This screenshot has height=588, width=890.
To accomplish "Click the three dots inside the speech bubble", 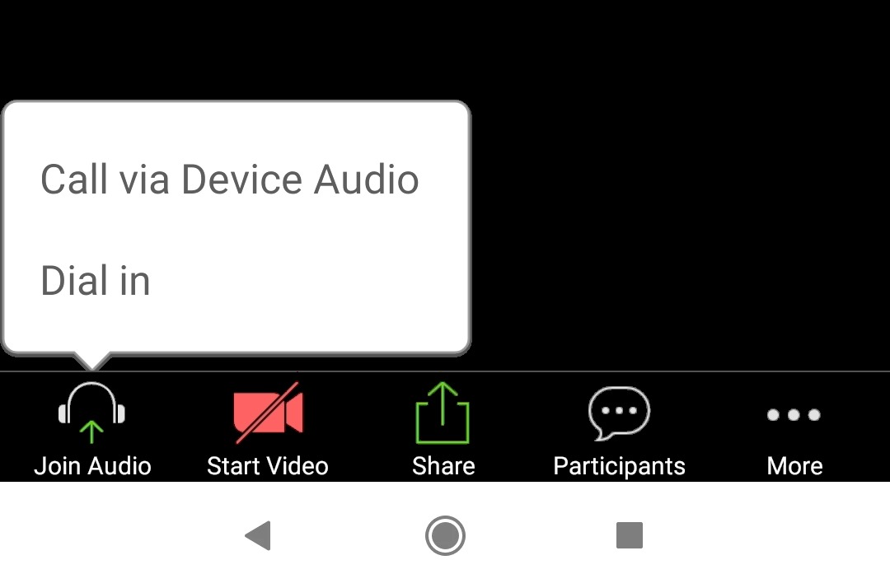I will [x=619, y=410].
